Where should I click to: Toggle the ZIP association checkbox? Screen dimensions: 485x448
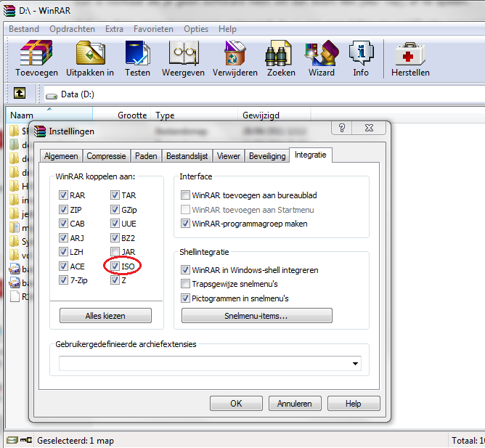pos(63,209)
